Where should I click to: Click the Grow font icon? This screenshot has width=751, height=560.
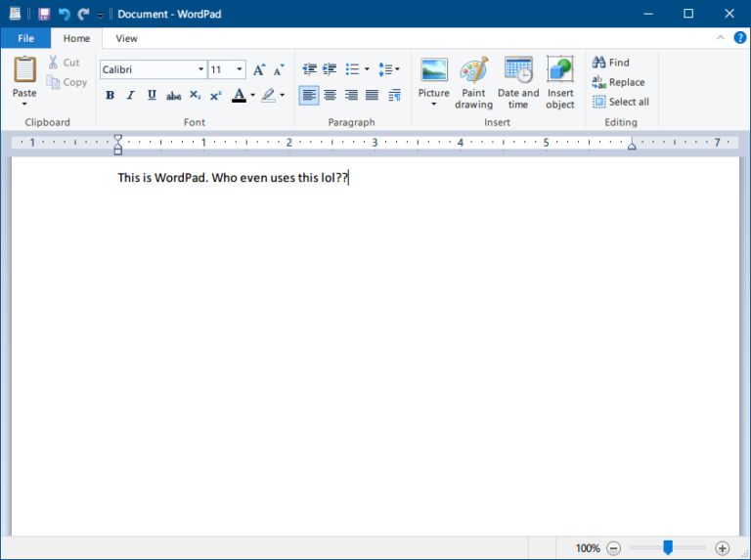click(x=259, y=70)
